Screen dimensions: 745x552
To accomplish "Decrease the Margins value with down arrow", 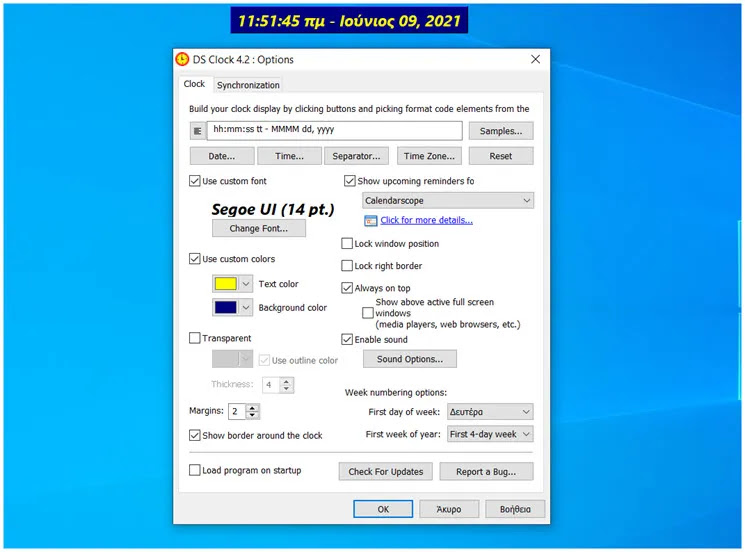I will (x=253, y=415).
